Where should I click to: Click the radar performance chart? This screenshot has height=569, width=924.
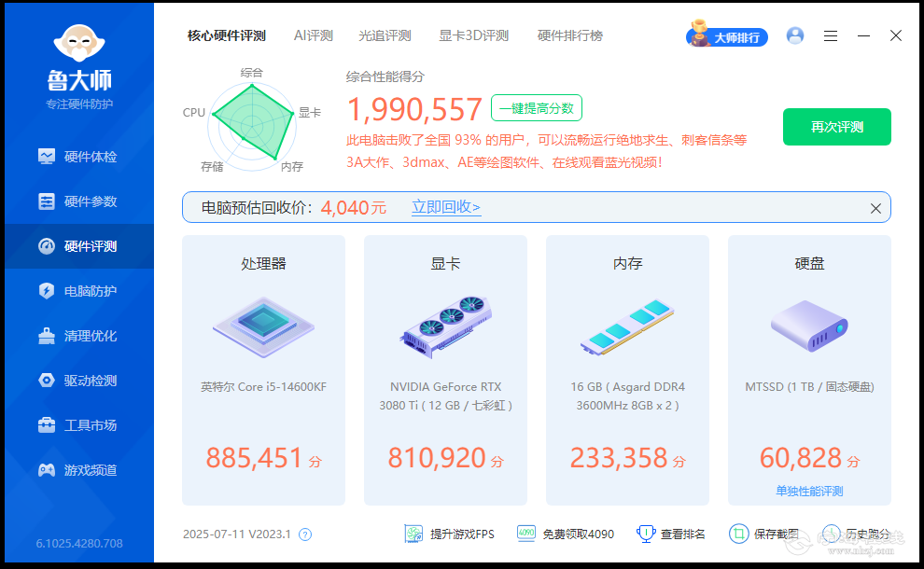click(252, 125)
